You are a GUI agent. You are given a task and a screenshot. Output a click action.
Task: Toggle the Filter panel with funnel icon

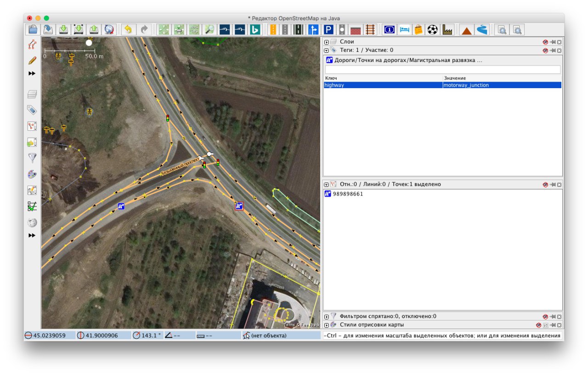tap(32, 158)
